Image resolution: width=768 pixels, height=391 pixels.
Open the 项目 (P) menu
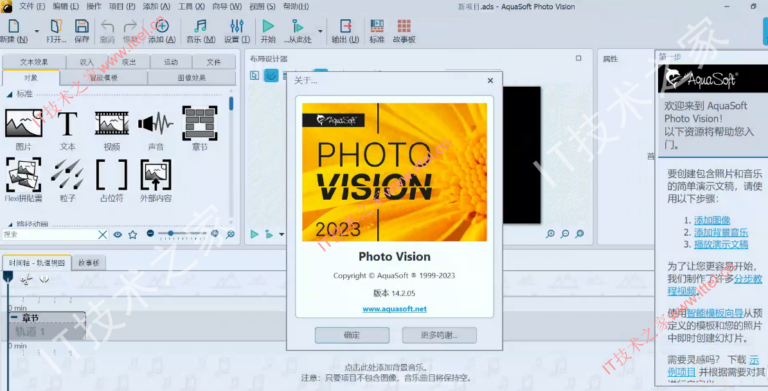122,6
